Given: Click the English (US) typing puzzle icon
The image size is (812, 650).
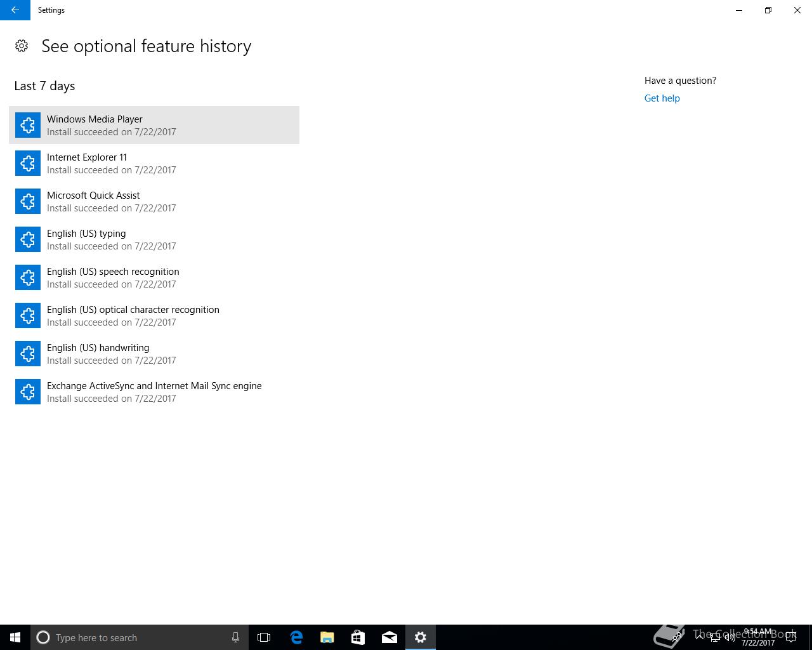Looking at the screenshot, I should click(x=28, y=239).
